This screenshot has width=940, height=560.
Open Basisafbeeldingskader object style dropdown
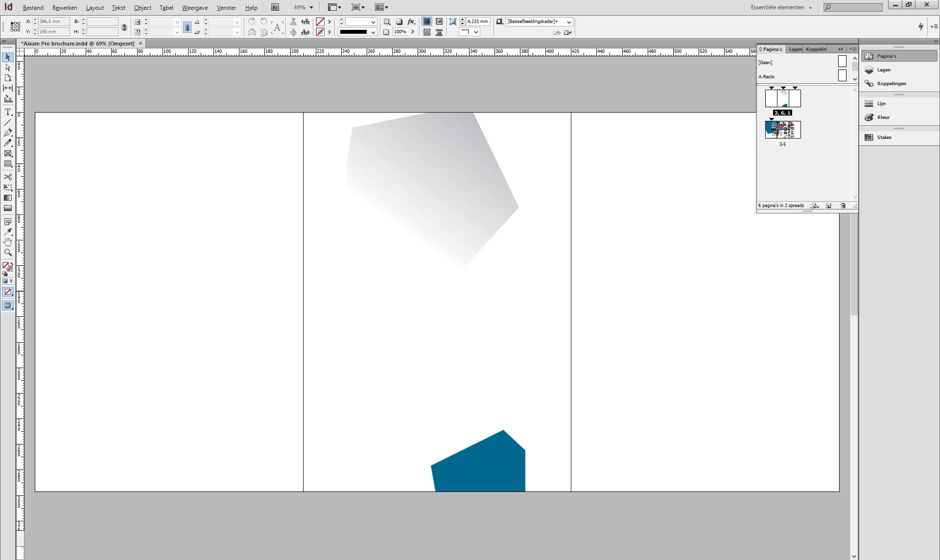[569, 22]
